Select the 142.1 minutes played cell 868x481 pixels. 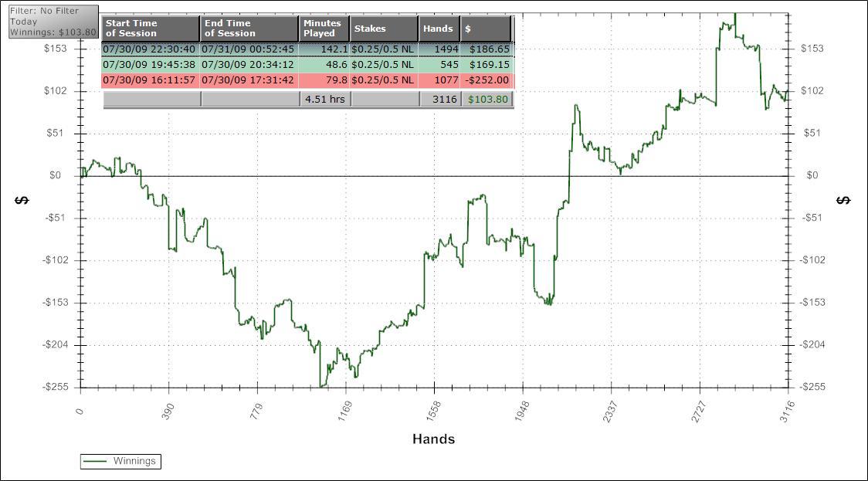(325, 49)
